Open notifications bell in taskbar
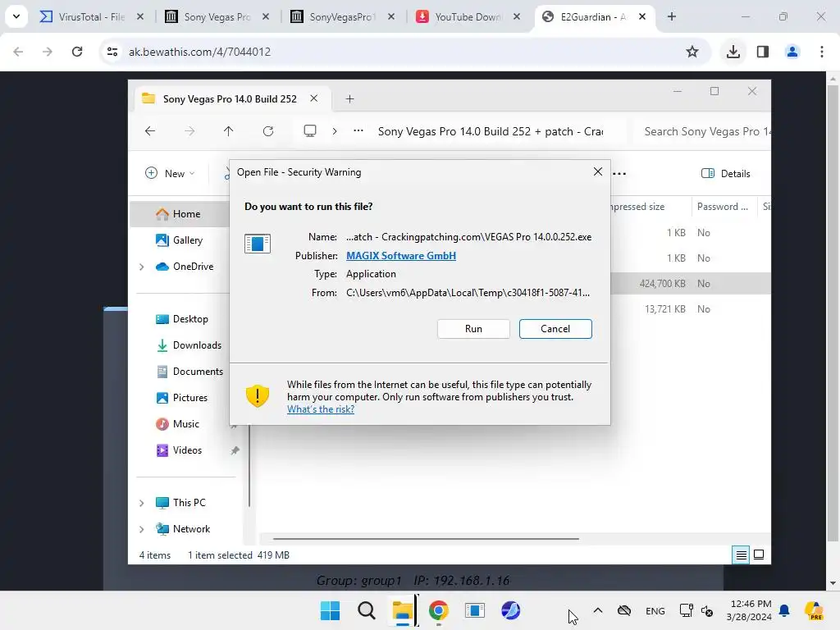Image resolution: width=840 pixels, height=630 pixels. pos(784,610)
